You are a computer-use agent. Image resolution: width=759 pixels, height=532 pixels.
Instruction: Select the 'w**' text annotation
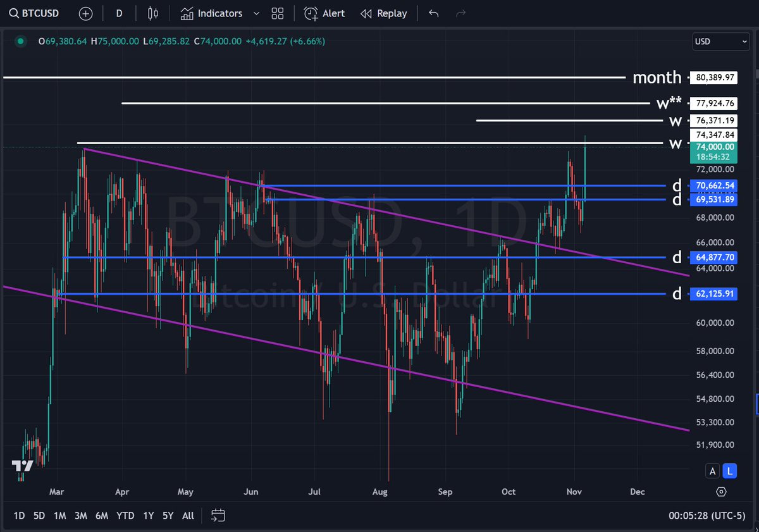669,103
